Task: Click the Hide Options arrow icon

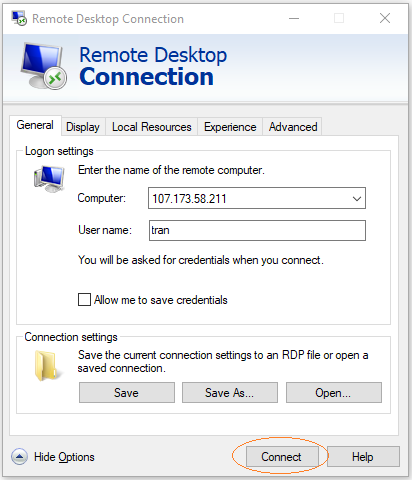Action: (x=19, y=456)
